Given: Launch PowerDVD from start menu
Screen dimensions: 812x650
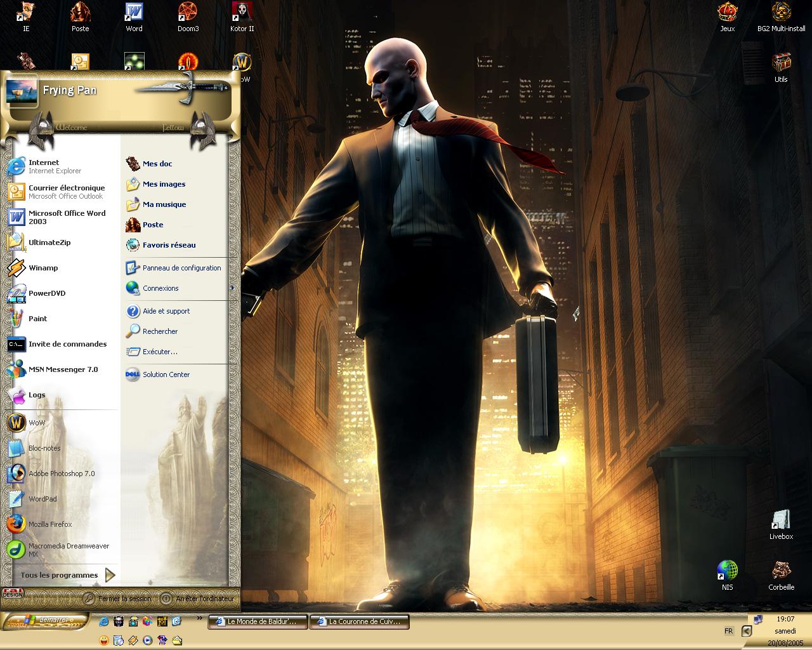Looking at the screenshot, I should point(61,293).
